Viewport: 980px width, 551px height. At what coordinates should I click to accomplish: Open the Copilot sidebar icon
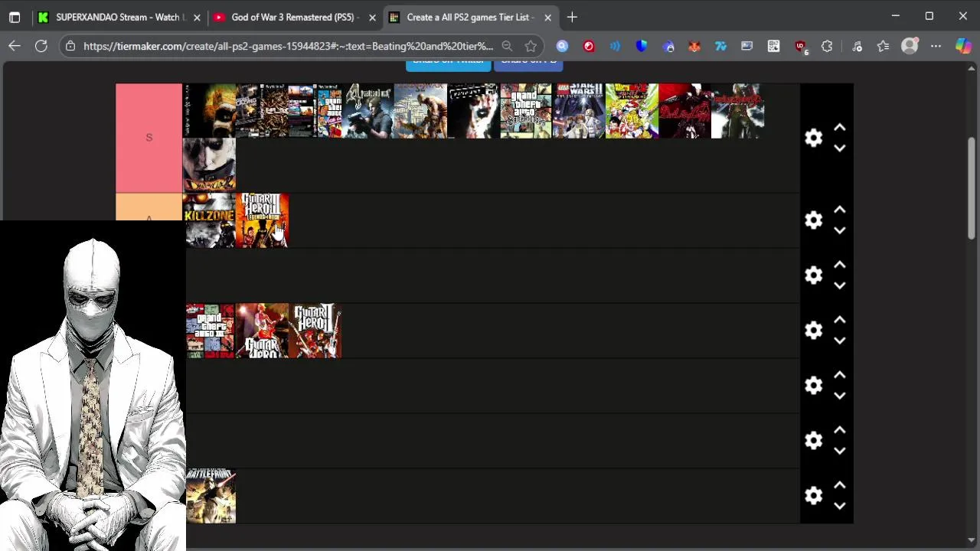[963, 46]
